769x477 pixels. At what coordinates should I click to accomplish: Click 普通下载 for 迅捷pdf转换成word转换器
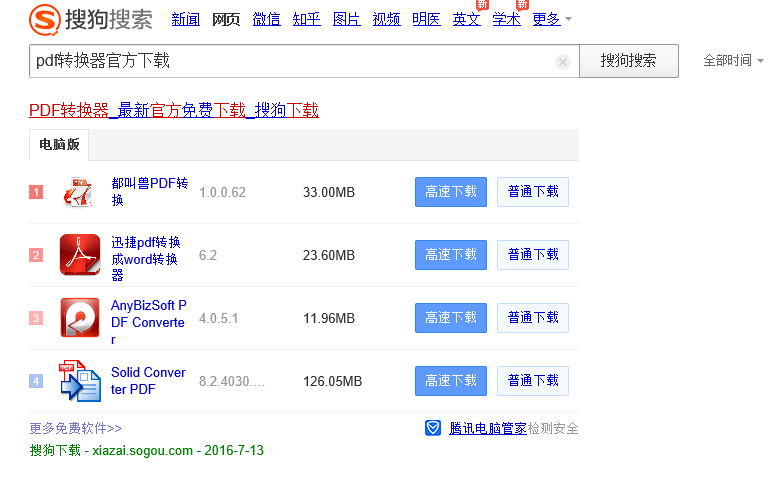[x=533, y=255]
